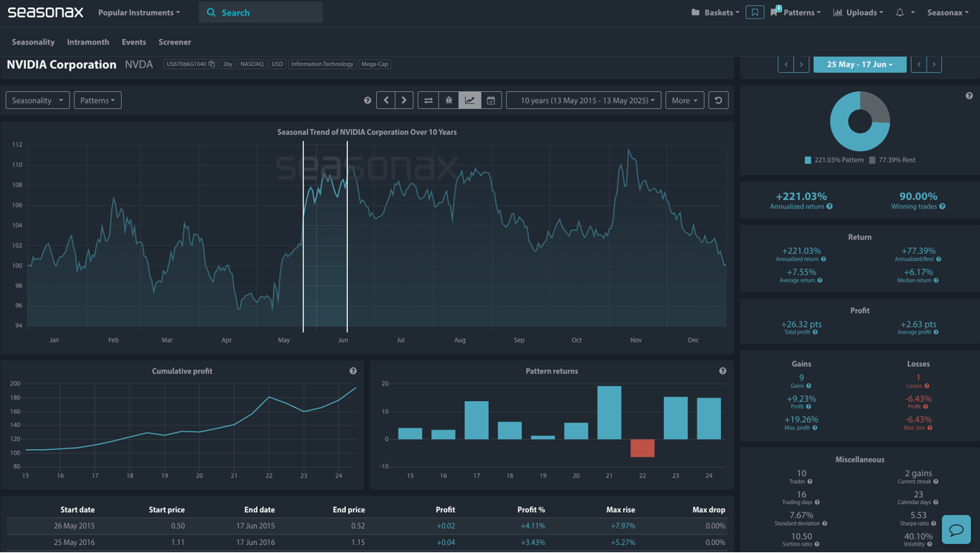980x553 pixels.
Task: Click the help icon on Cumulative profit panel
Action: 353,371
